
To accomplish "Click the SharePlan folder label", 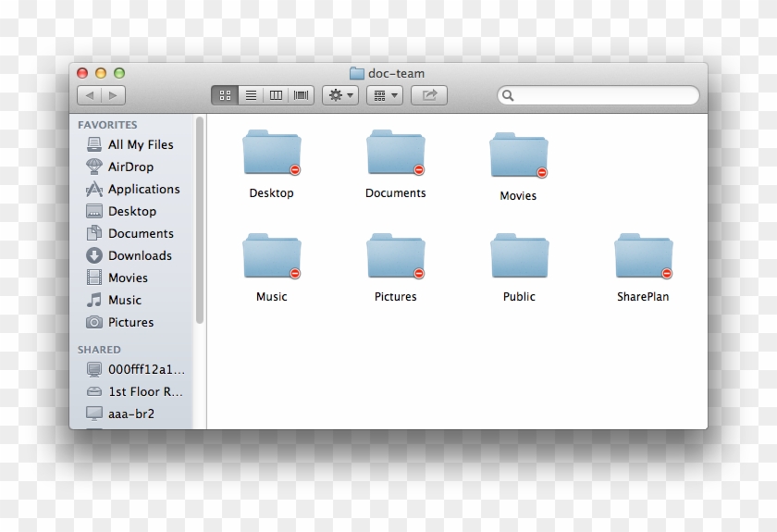I will pyautogui.click(x=643, y=296).
